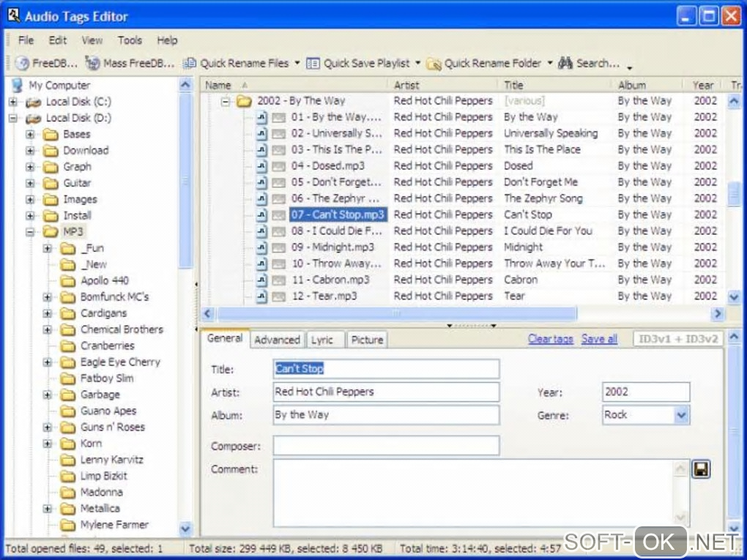Screen dimensions: 747x560
Task: Click in the Title input field
Action: 386,369
